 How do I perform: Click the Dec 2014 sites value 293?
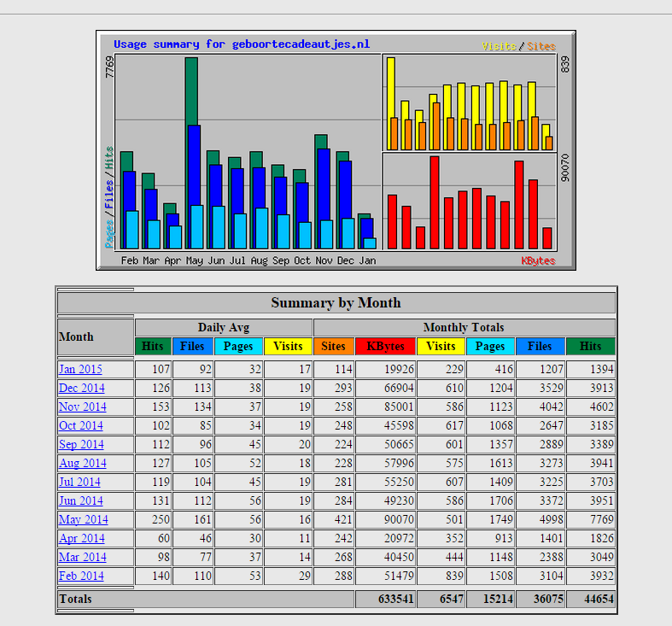(x=344, y=388)
